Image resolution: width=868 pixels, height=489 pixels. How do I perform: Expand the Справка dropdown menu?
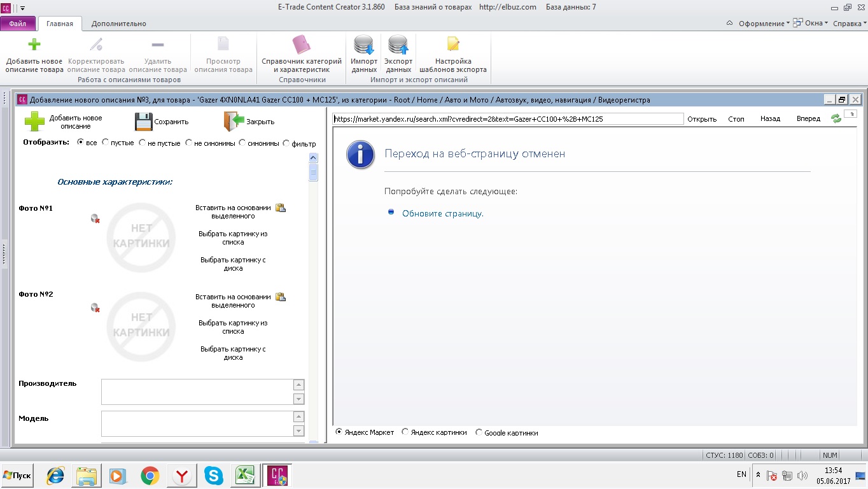click(850, 24)
